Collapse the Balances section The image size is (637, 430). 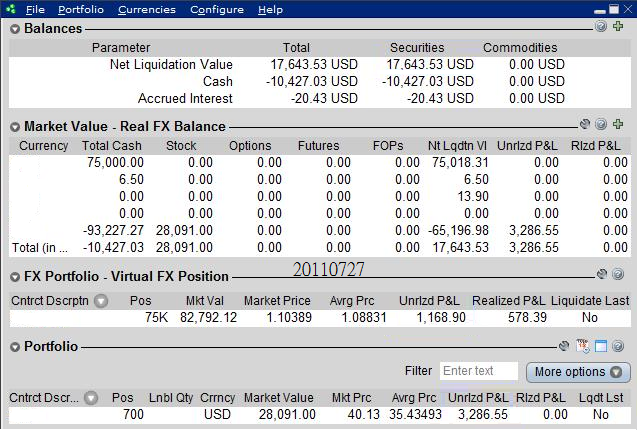pos(15,29)
